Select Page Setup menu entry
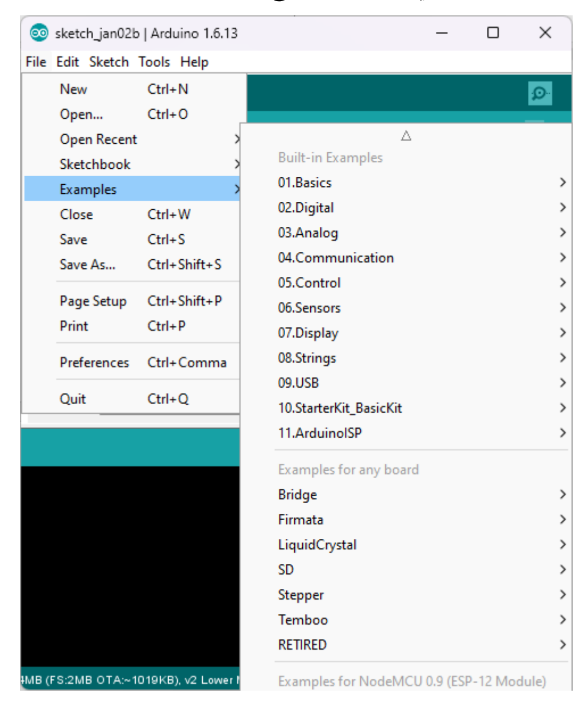The width and height of the screenshot is (588, 706). pos(93,301)
